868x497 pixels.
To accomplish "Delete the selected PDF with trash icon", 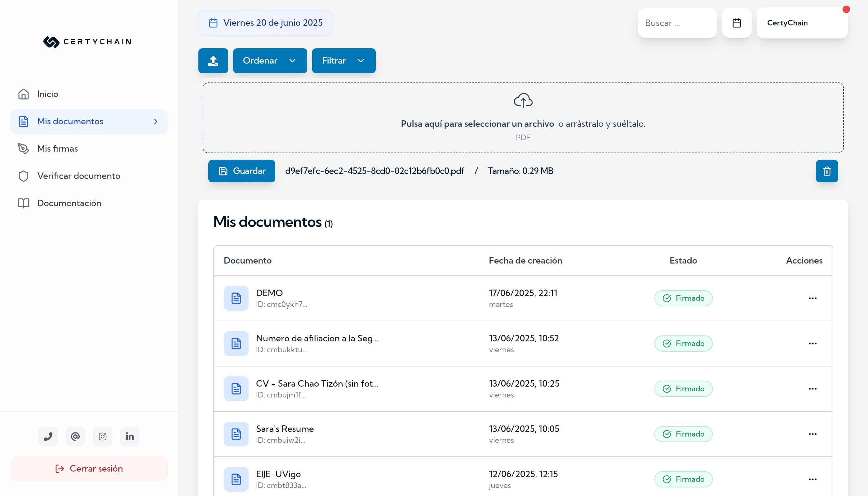I will point(826,171).
